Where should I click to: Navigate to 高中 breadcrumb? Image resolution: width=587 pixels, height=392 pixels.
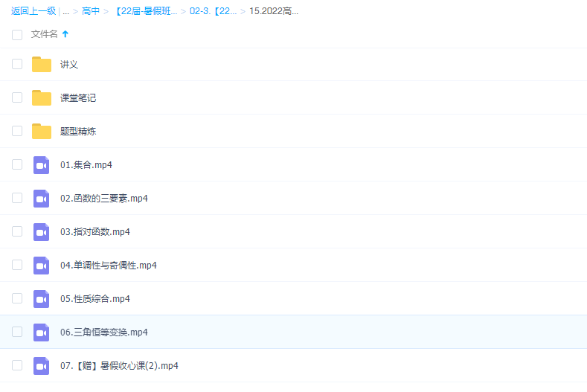[91, 11]
